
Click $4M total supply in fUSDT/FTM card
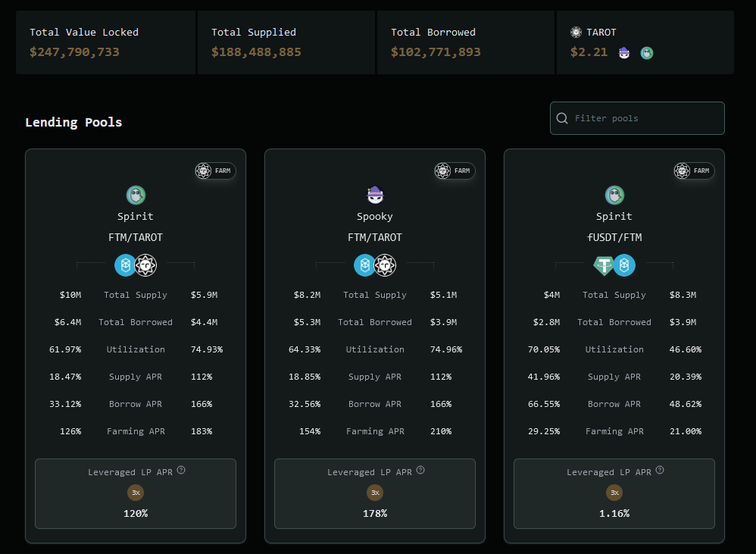coord(551,295)
